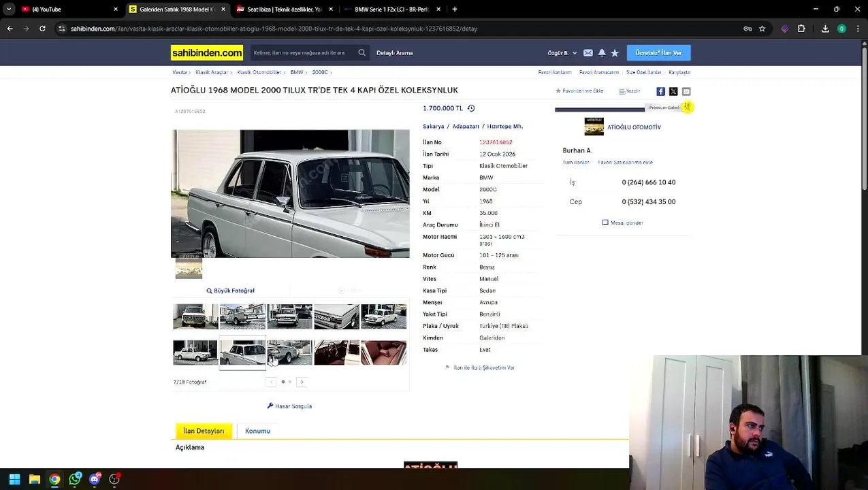Click the Hasar Sorgula link
The image size is (868, 490).
[x=289, y=406]
